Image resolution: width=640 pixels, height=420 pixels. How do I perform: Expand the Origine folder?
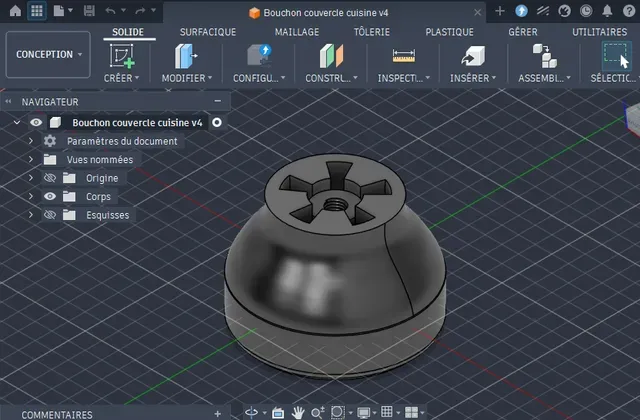[x=31, y=178]
